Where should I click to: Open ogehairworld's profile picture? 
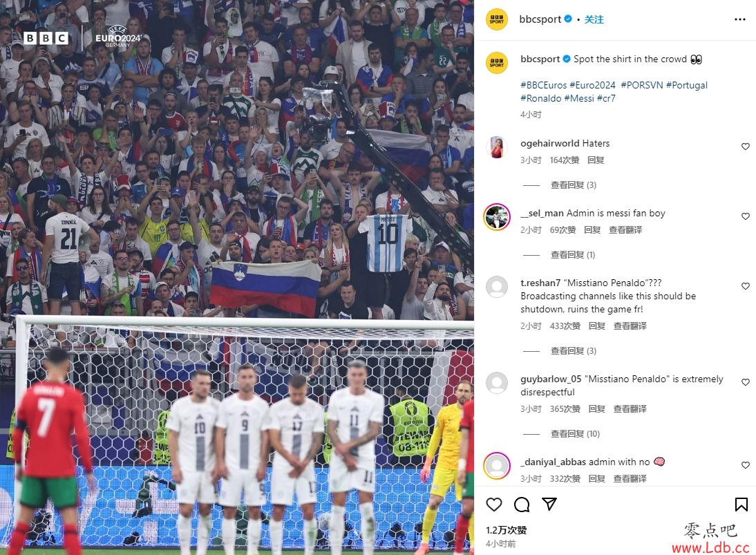pos(497,147)
